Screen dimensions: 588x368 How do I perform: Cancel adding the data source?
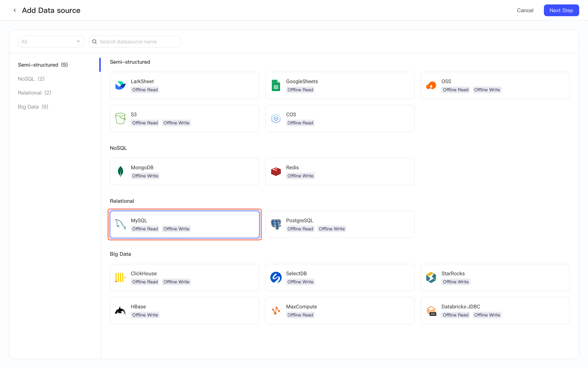pyautogui.click(x=525, y=10)
